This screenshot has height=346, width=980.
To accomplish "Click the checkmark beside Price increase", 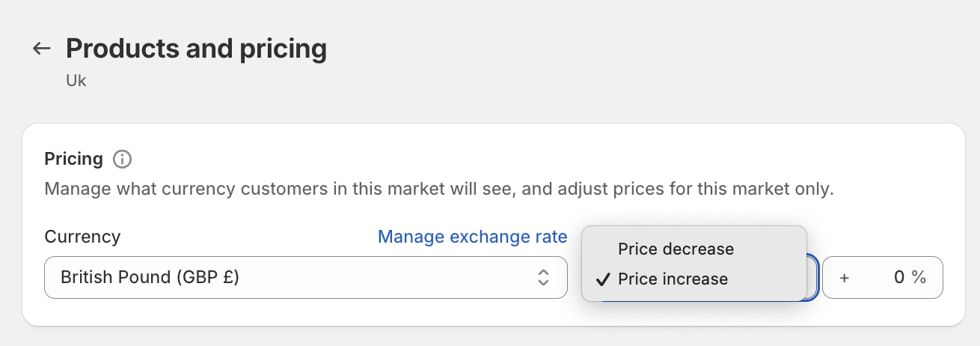I will click(x=602, y=279).
